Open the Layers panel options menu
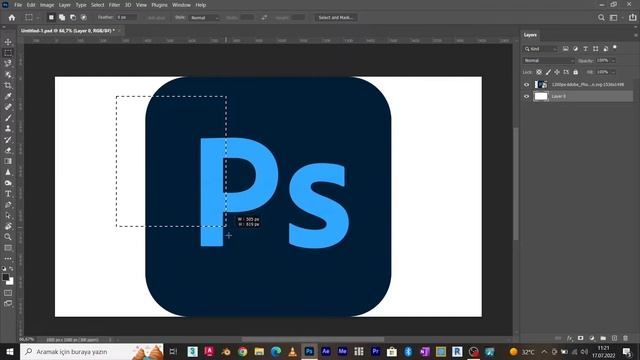 [x=636, y=35]
